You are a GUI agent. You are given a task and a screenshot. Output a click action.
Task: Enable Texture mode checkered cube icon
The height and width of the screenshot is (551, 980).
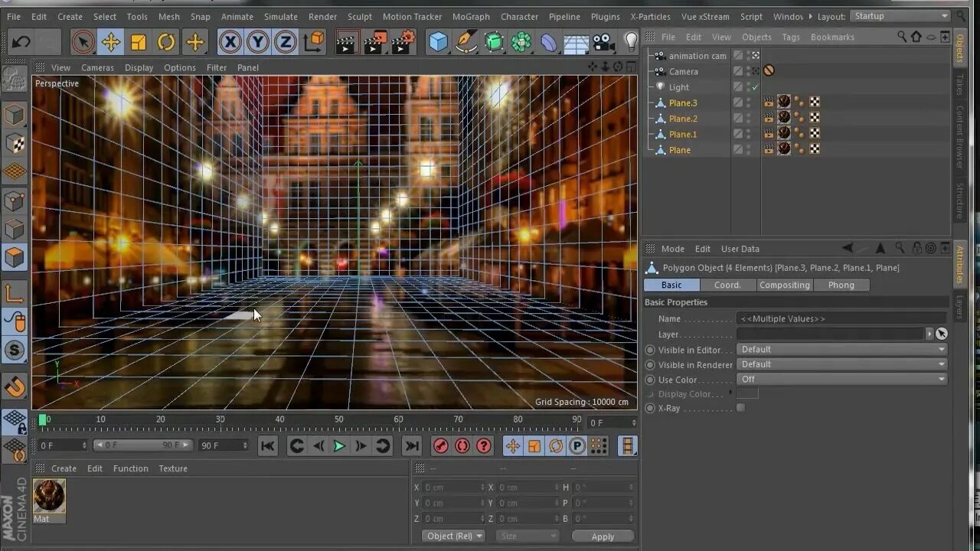coord(15,144)
